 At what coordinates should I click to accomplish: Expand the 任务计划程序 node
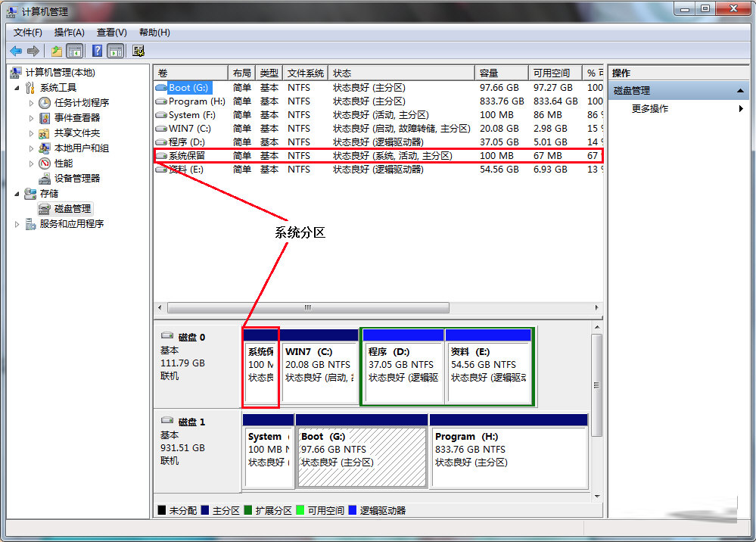[x=32, y=102]
